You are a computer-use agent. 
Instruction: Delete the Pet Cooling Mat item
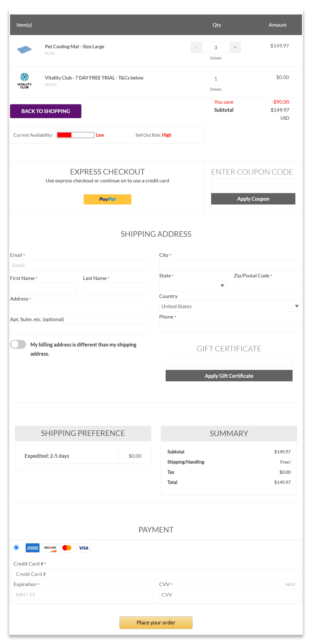tap(216, 58)
